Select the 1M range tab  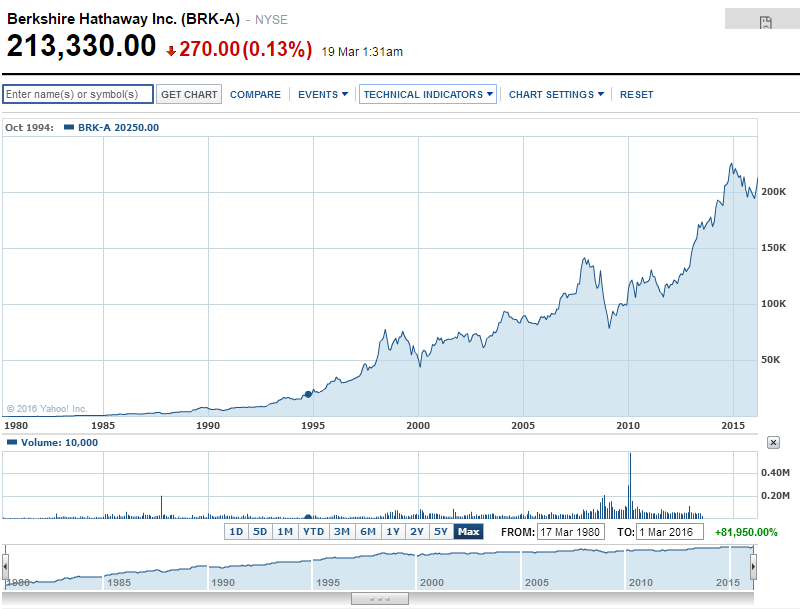284,532
